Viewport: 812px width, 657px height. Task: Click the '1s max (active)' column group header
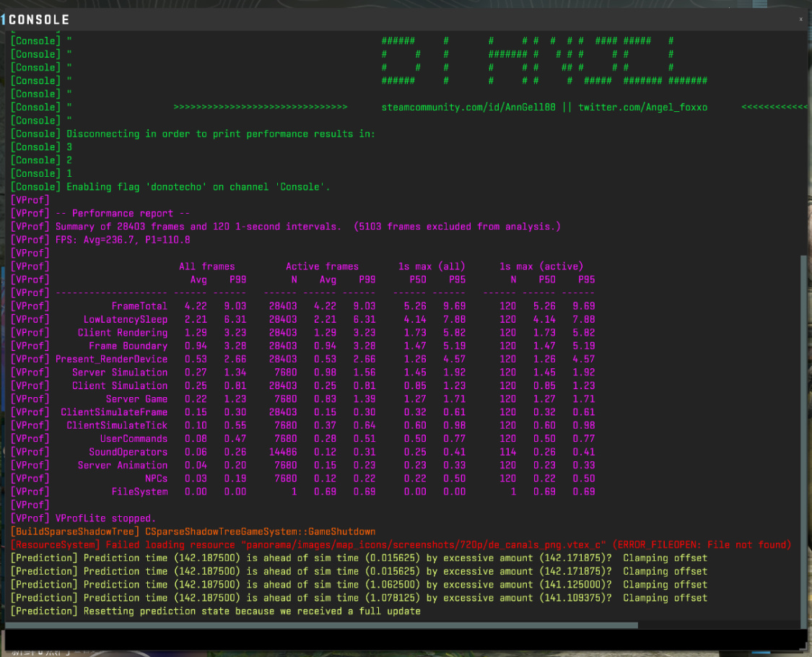[x=541, y=266]
